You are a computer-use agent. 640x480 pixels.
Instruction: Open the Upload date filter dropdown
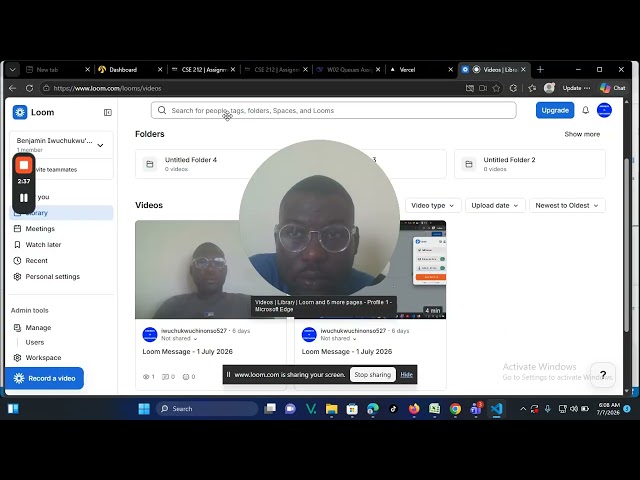coord(495,205)
